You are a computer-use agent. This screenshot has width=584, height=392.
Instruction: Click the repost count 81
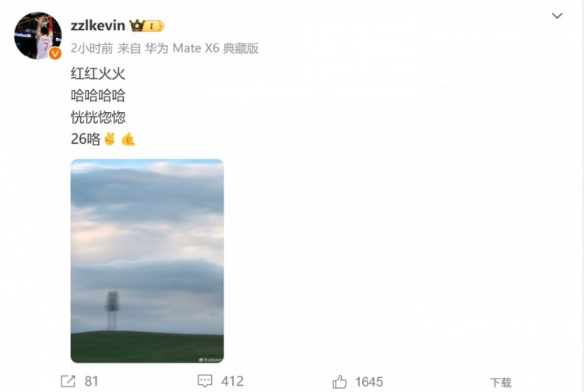tap(91, 381)
